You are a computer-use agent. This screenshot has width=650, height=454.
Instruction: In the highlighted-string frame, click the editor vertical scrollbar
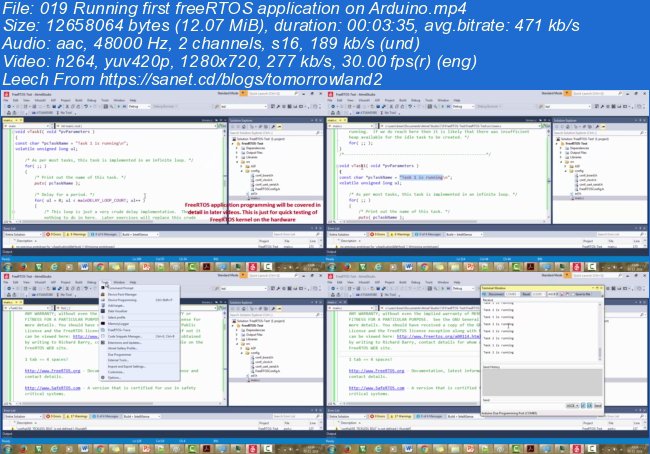[x=548, y=175]
